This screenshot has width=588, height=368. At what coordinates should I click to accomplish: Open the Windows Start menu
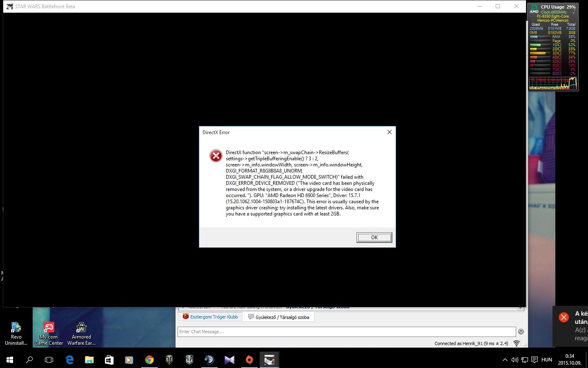click(x=10, y=360)
